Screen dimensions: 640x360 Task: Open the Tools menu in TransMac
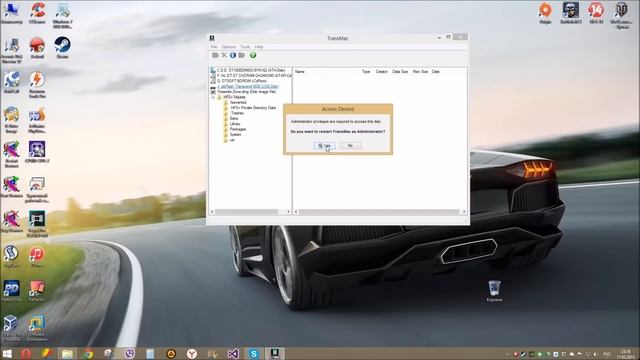click(x=245, y=47)
